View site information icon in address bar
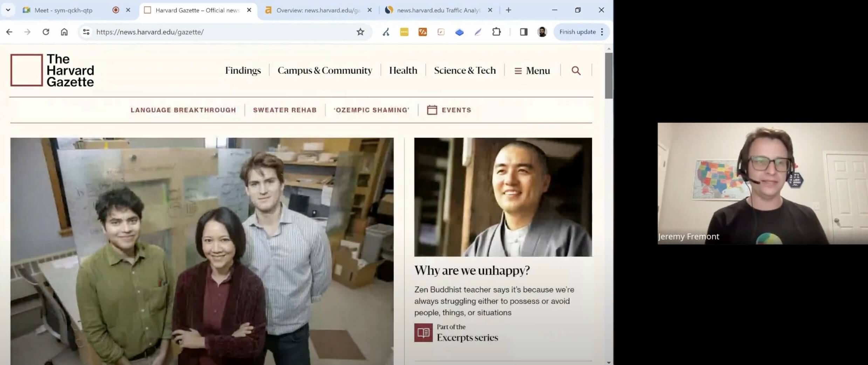The width and height of the screenshot is (868, 365). point(86,32)
